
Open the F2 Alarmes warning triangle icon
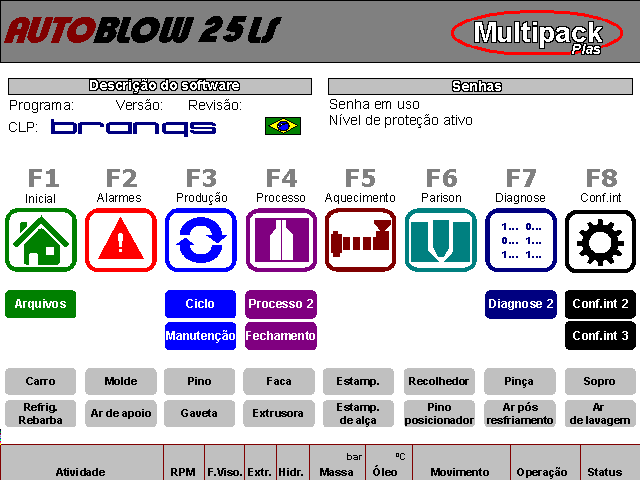(121, 240)
